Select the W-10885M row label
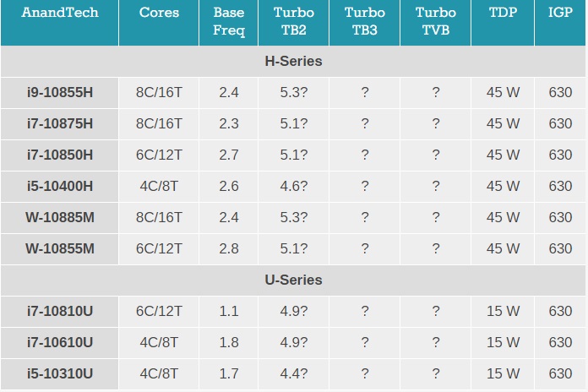This screenshot has width=588, height=392. [x=59, y=217]
